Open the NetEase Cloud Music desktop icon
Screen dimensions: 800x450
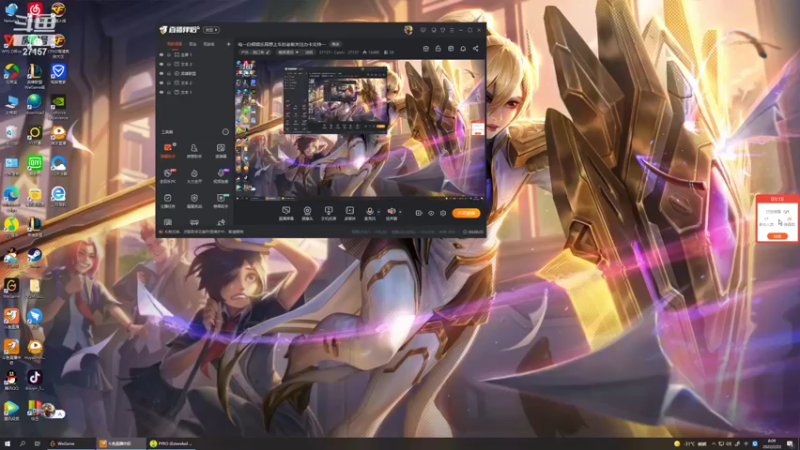pos(35,11)
